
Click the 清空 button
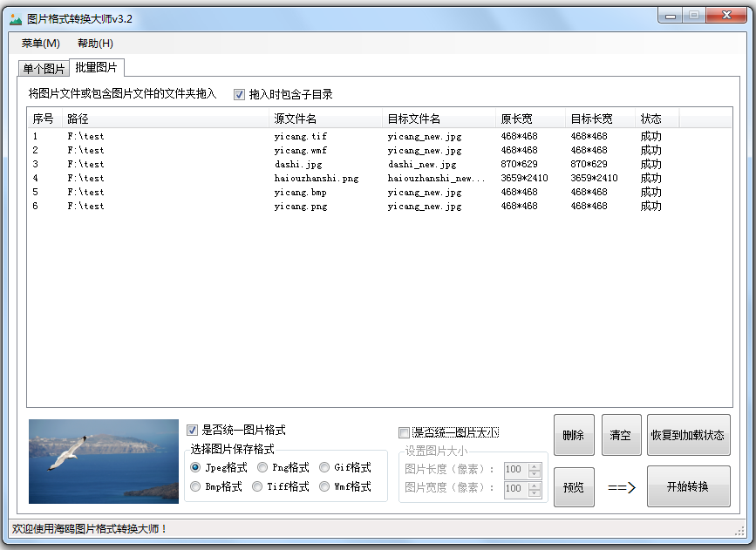pos(621,435)
